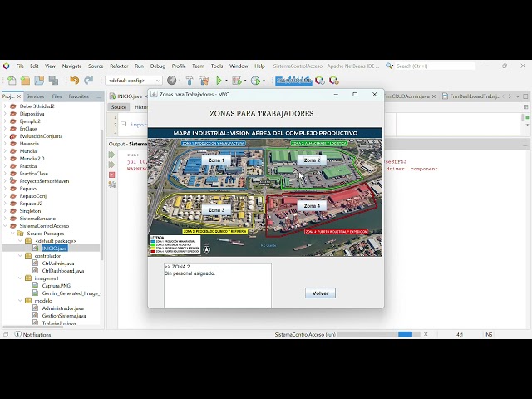Collapse the controlador package node
This screenshot has height=399, width=532.
tap(20, 256)
